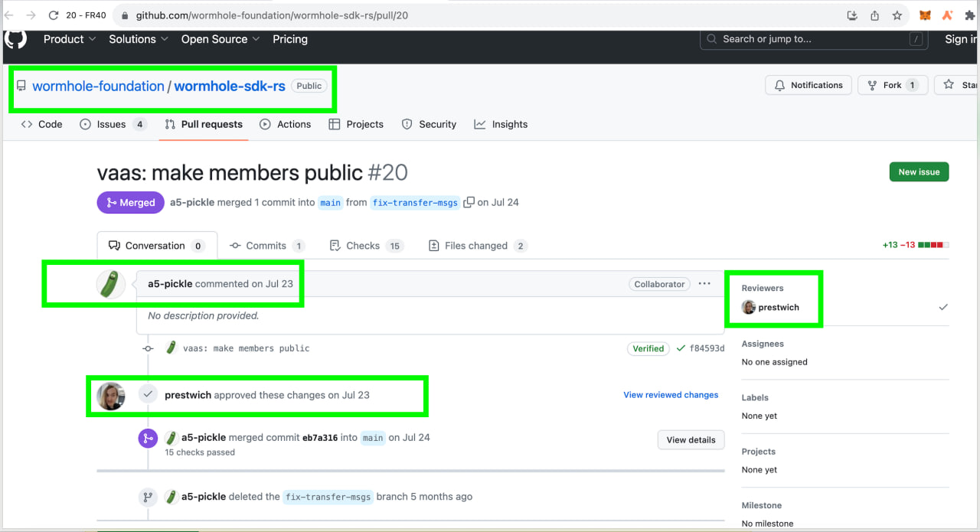Click the purple merged commit icon

pyautogui.click(x=148, y=439)
